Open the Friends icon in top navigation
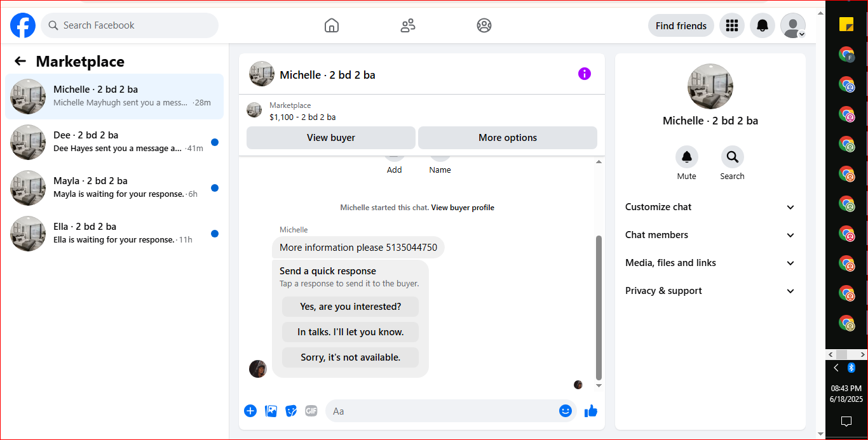Screen dimensions: 868x440 (408, 25)
